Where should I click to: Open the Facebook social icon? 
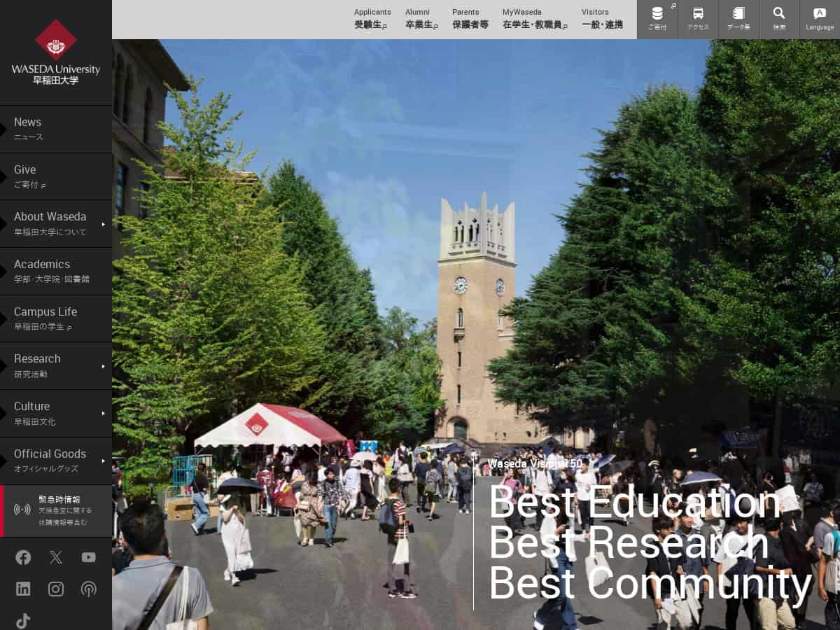coord(23,557)
